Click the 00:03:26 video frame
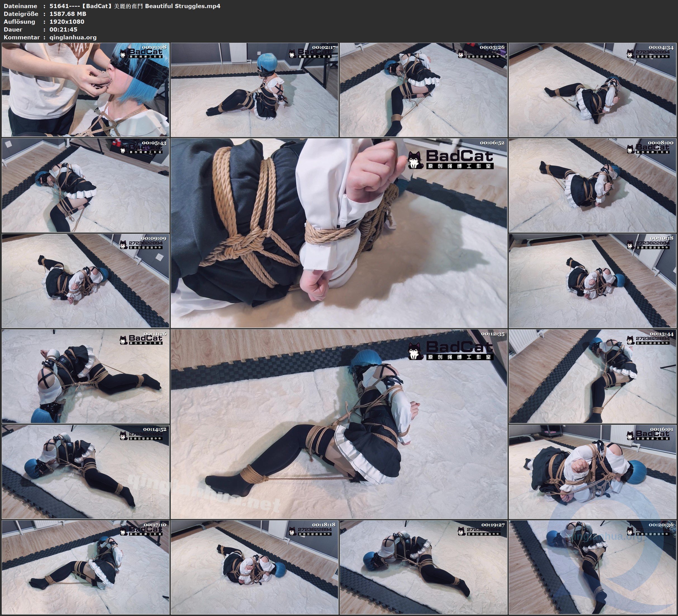The height and width of the screenshot is (616, 678). [424, 90]
